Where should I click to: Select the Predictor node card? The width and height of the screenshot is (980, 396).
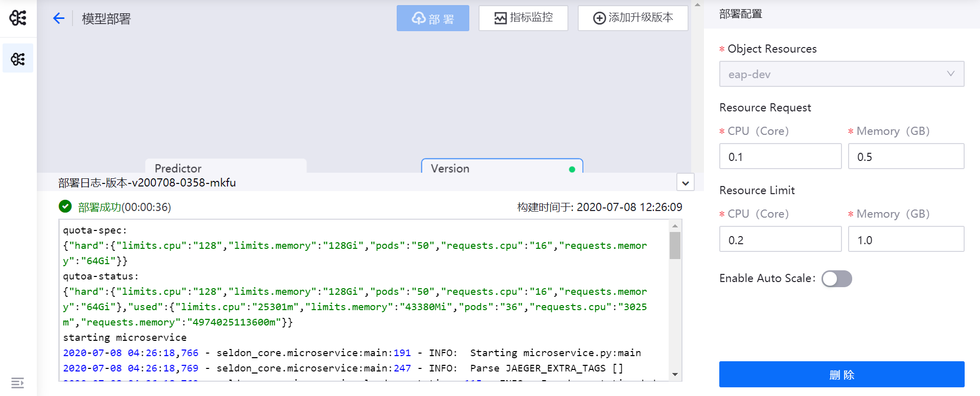[x=225, y=167]
